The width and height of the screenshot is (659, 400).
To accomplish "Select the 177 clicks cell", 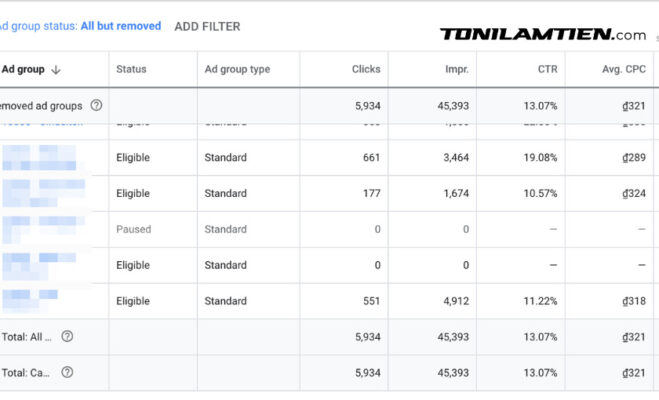I will (x=372, y=193).
